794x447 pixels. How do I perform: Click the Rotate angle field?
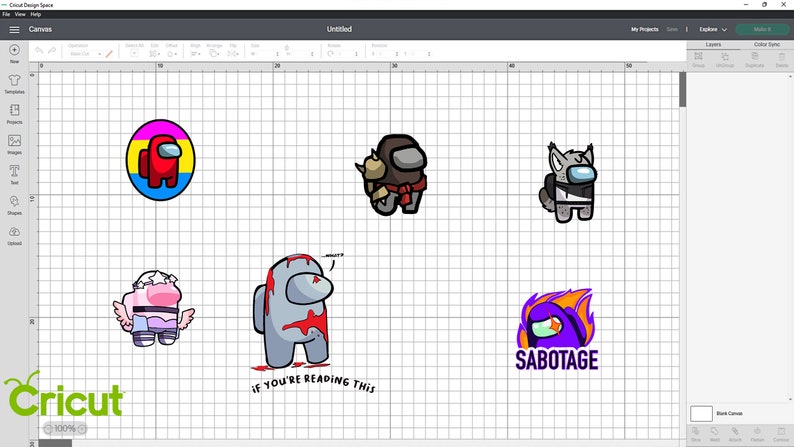pyautogui.click(x=346, y=54)
